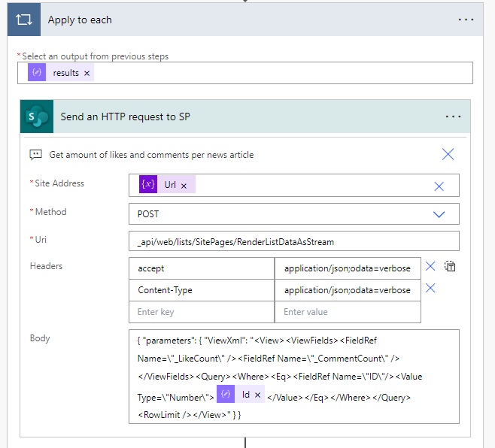Edit the Content-Type header value field
The height and width of the screenshot is (448, 495).
click(x=348, y=290)
